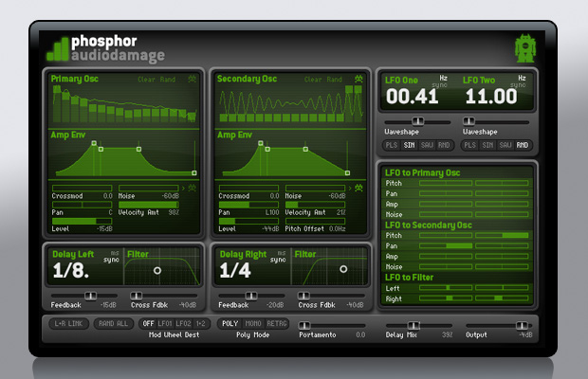Click the Output level slider handle
This screenshot has height=379, width=588.
tap(522, 325)
